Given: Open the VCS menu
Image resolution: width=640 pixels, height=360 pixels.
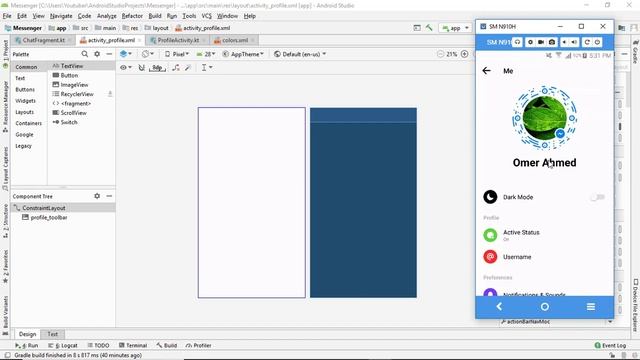Looking at the screenshot, I should coord(207,16).
